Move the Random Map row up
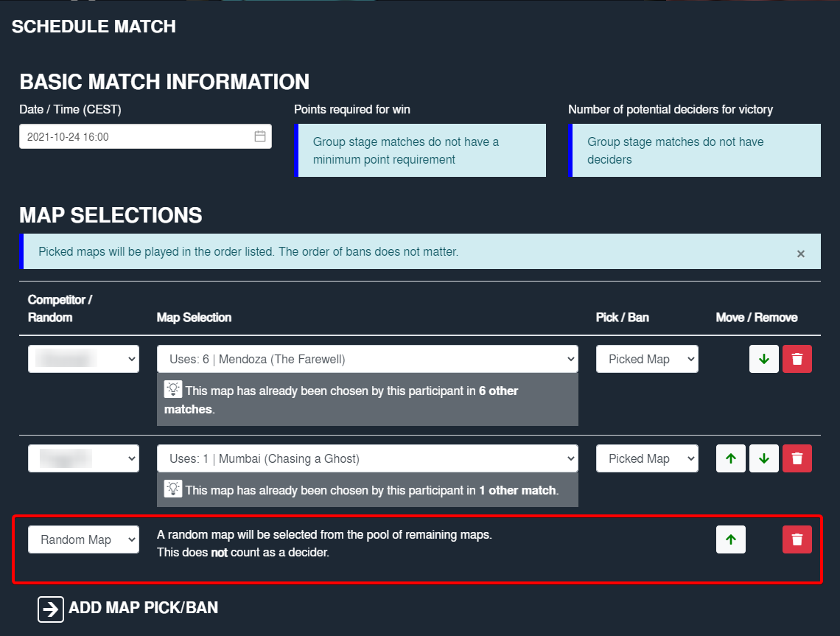The height and width of the screenshot is (636, 840). tap(730, 539)
